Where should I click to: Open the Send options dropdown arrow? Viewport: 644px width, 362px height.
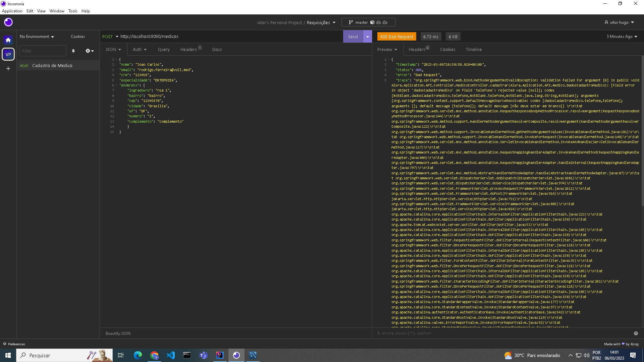pos(368,37)
